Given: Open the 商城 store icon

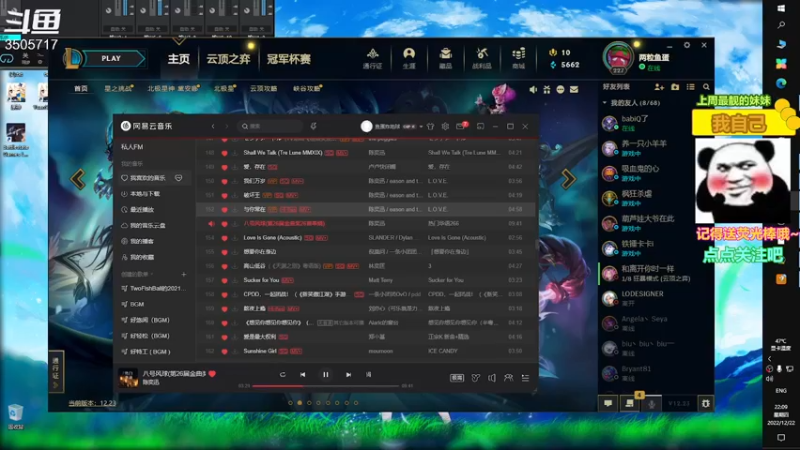Looking at the screenshot, I should pyautogui.click(x=518, y=58).
